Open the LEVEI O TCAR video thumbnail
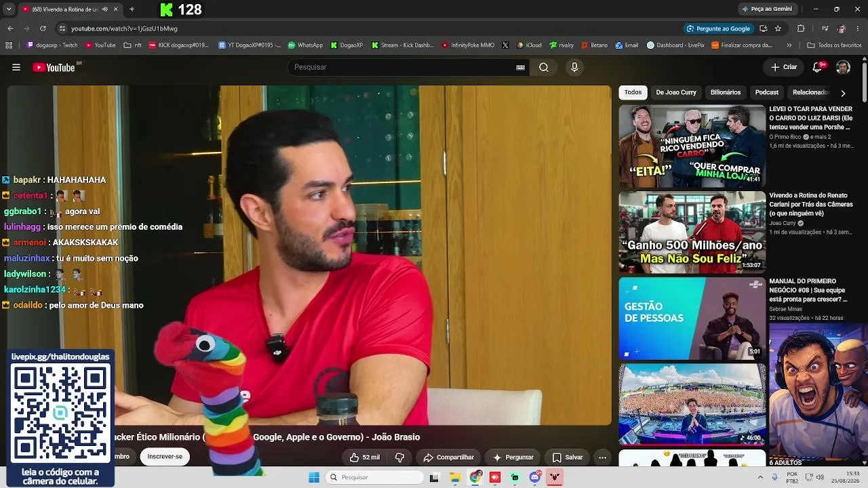The width and height of the screenshot is (868, 488). click(692, 146)
